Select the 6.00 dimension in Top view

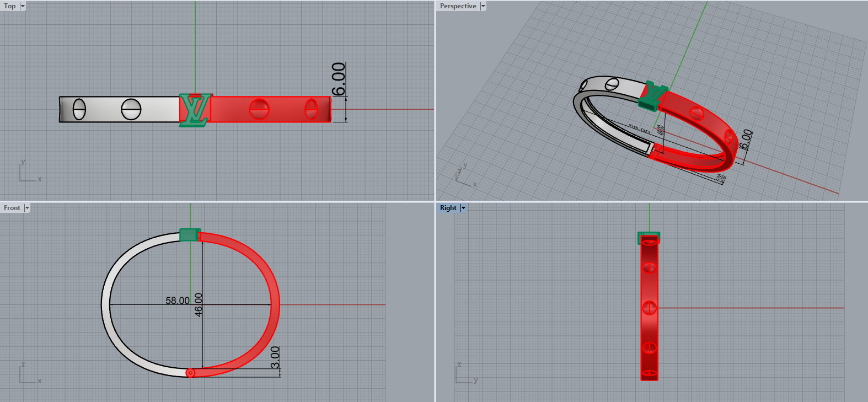[x=339, y=79]
